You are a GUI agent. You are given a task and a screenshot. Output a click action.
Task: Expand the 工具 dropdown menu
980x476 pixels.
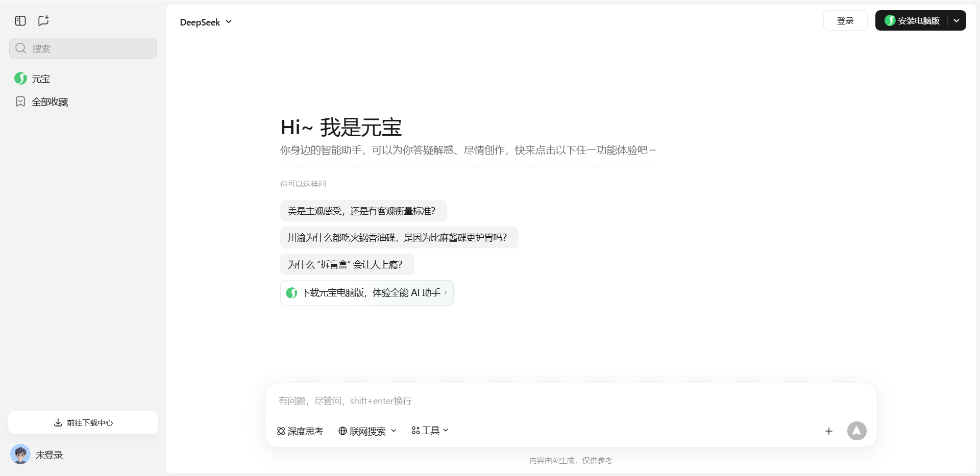[x=446, y=431]
